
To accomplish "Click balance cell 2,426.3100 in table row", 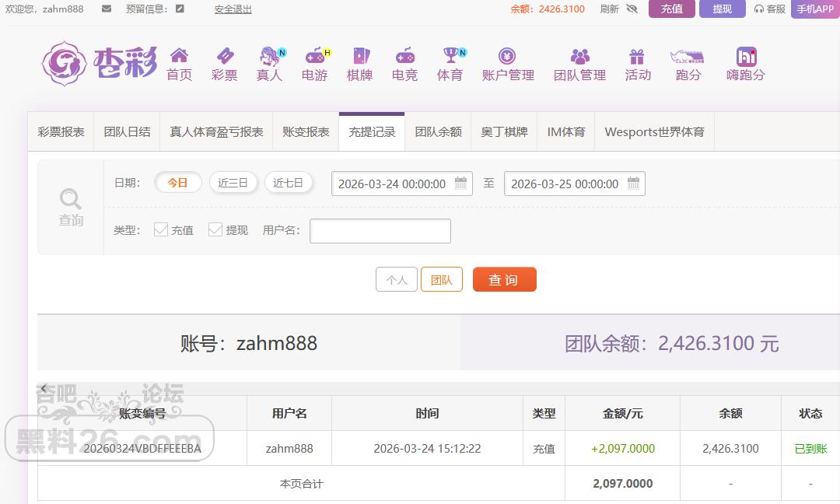I will pos(730,449).
